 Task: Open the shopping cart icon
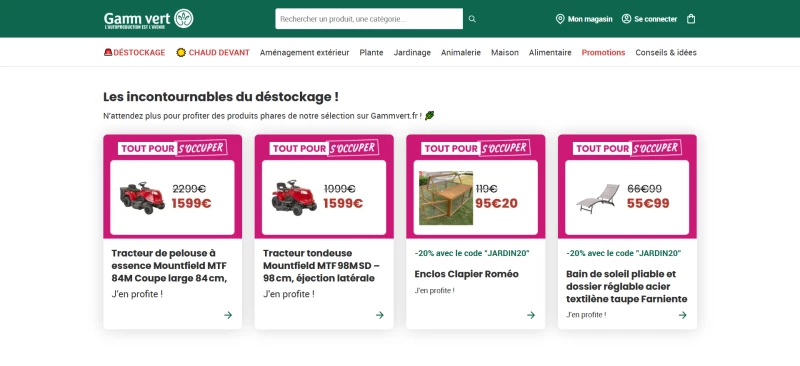click(691, 19)
